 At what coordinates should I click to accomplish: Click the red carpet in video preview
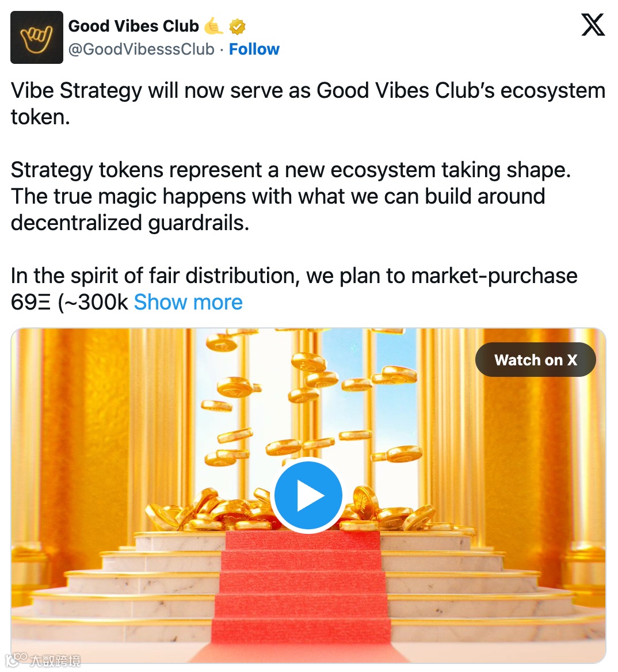point(300,595)
